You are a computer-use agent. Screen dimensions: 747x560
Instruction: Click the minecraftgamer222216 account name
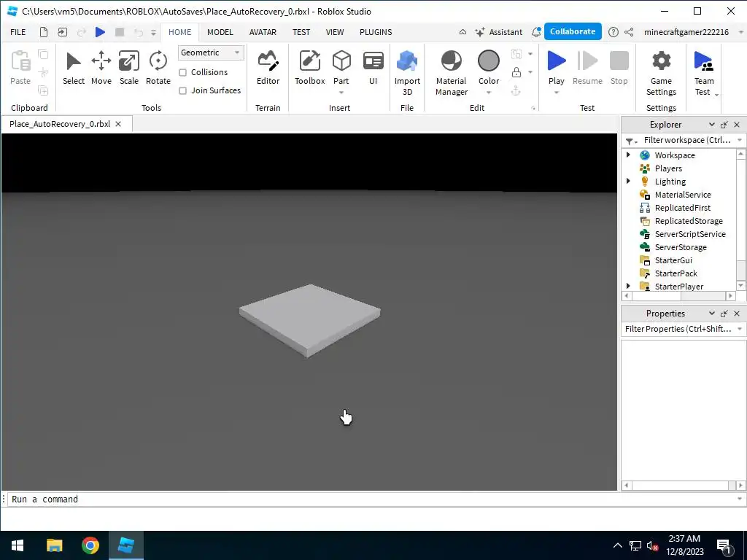pos(686,32)
